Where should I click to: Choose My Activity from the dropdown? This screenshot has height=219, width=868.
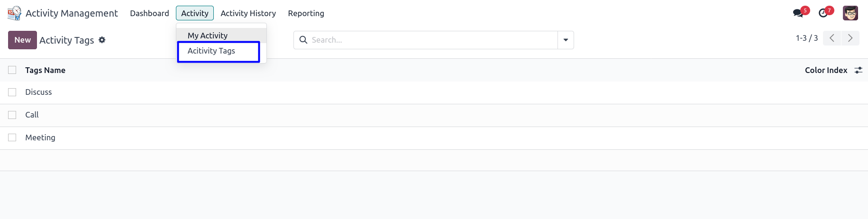[208, 36]
